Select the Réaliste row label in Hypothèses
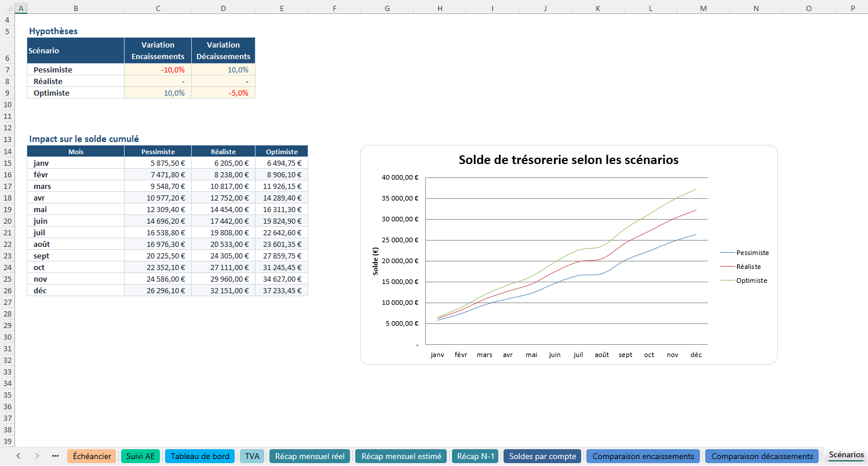This screenshot has height=466, width=868. coord(75,81)
